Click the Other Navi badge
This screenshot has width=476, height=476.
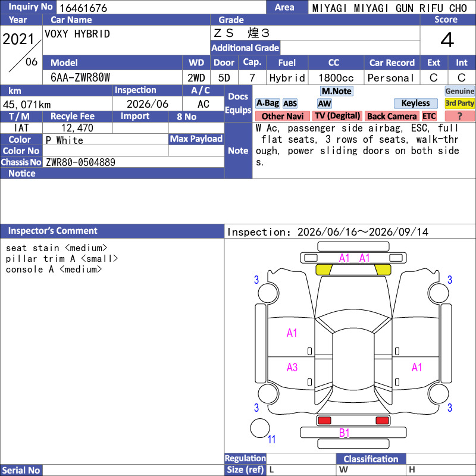(x=282, y=116)
